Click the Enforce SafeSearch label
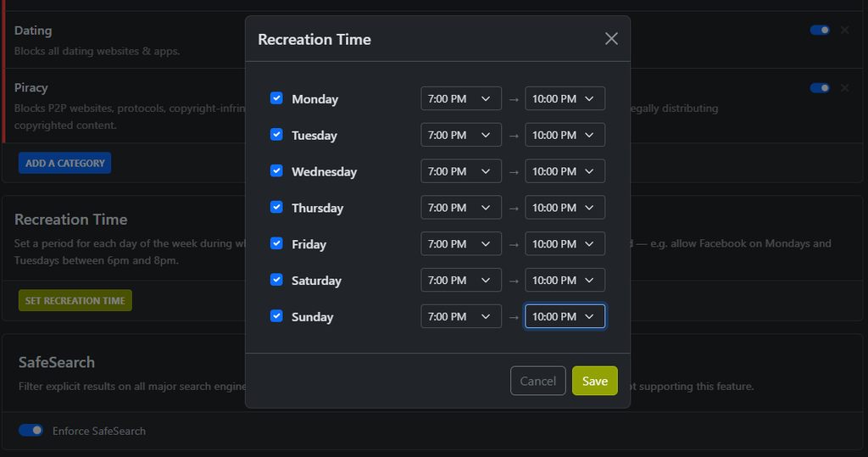 99,431
